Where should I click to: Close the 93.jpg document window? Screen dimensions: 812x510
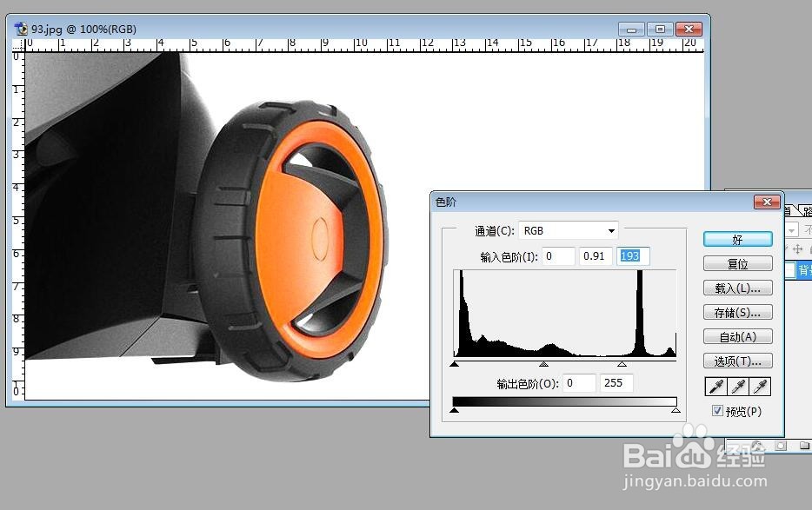click(x=689, y=29)
